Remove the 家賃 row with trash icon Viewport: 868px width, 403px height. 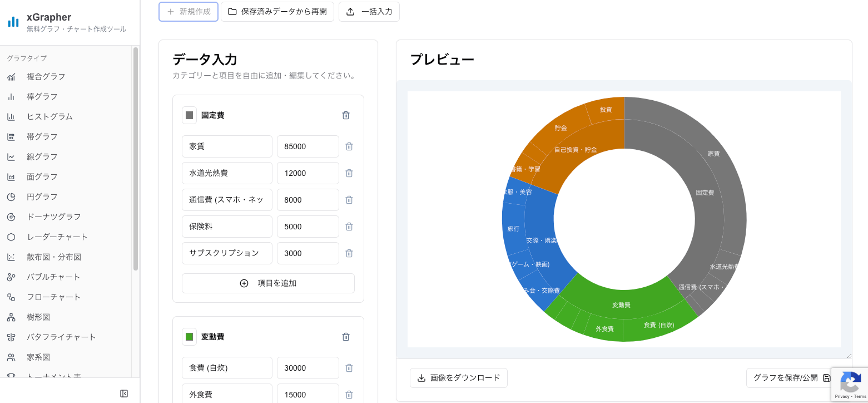click(349, 146)
